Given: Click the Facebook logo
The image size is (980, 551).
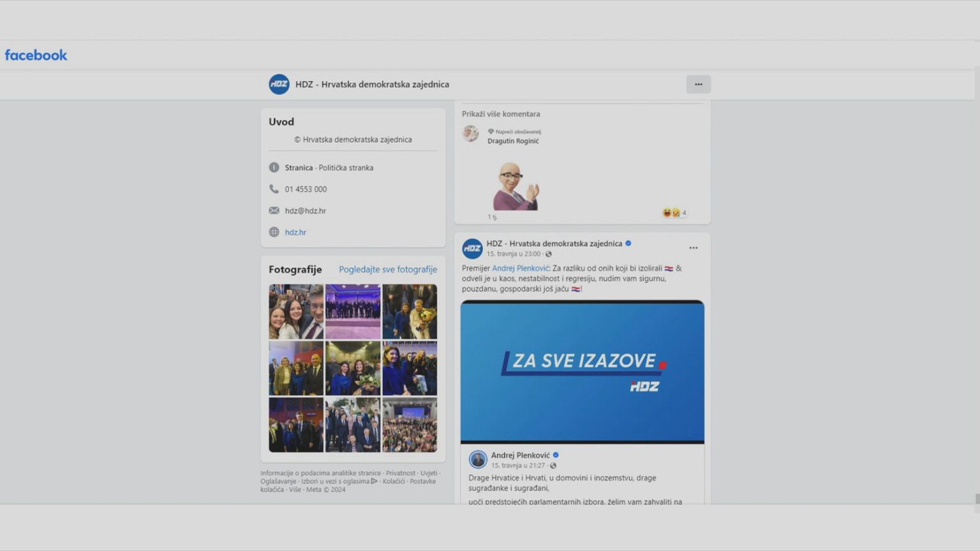Looking at the screenshot, I should point(36,55).
